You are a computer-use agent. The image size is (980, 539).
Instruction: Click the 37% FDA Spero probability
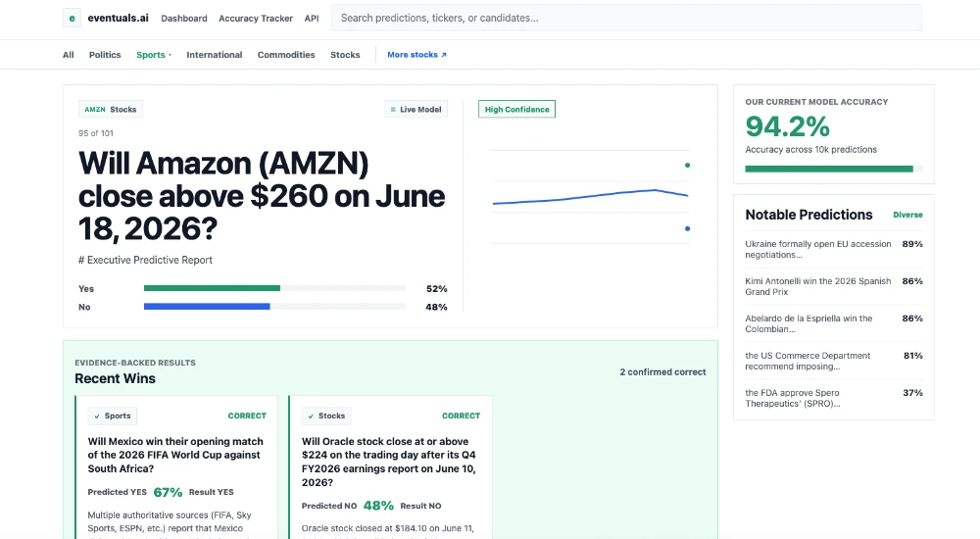[912, 393]
